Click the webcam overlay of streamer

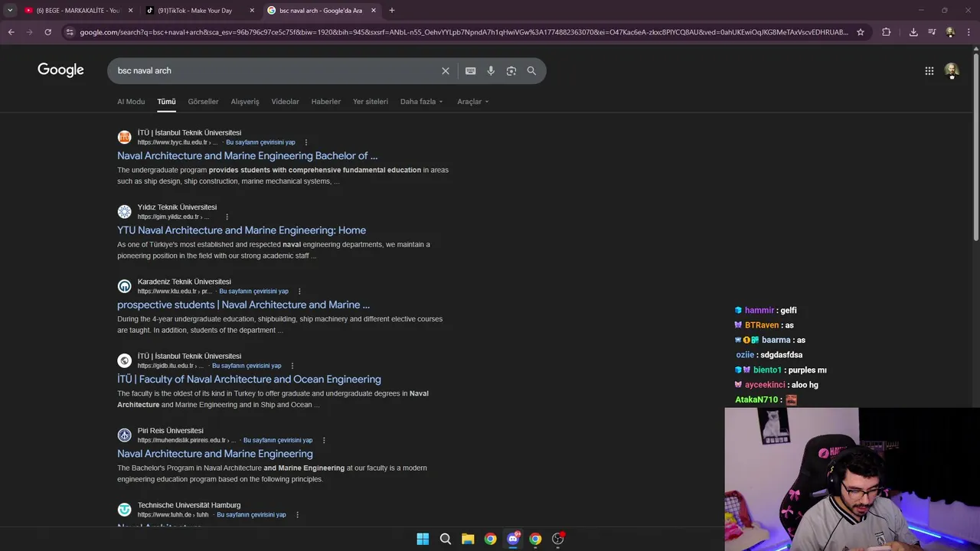pos(852,479)
